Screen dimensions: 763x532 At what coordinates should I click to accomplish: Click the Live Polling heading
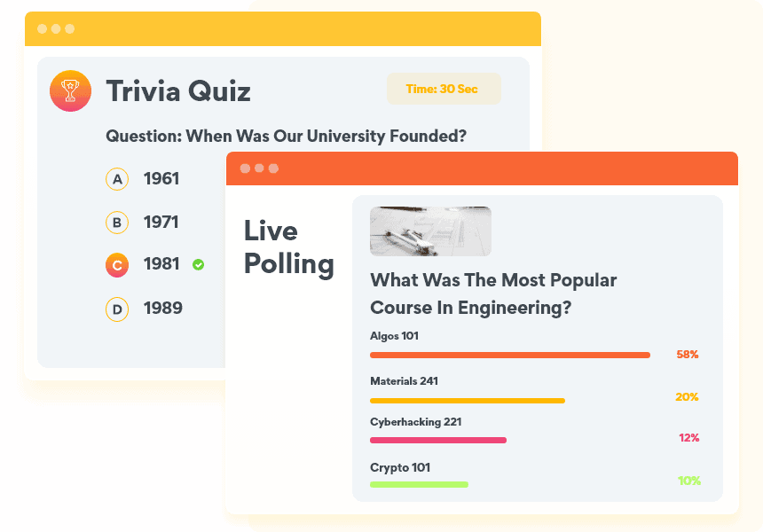click(x=288, y=247)
